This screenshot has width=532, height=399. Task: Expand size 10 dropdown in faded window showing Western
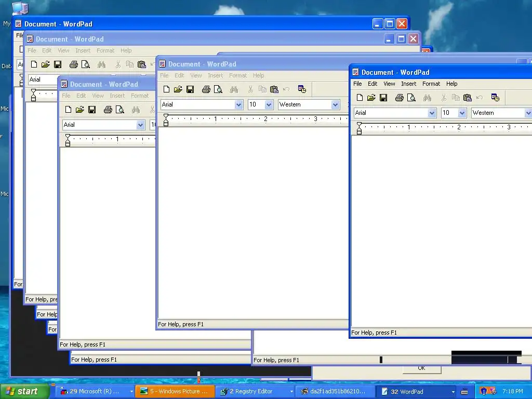pos(269,104)
